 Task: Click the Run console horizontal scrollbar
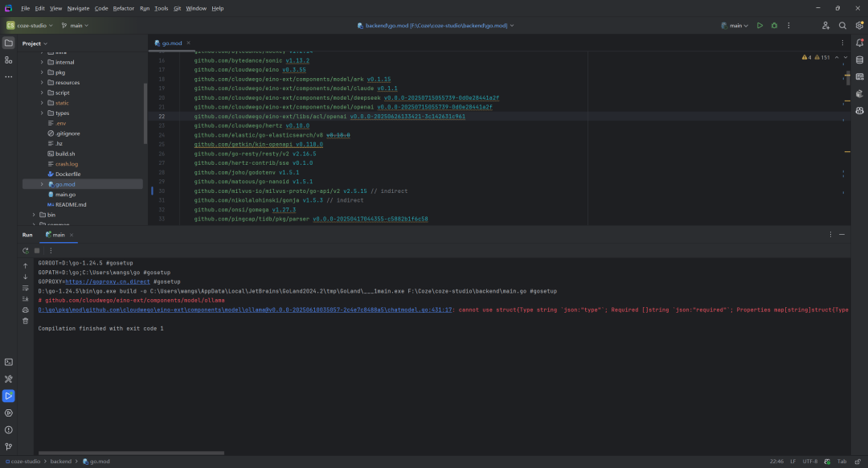tap(131, 453)
